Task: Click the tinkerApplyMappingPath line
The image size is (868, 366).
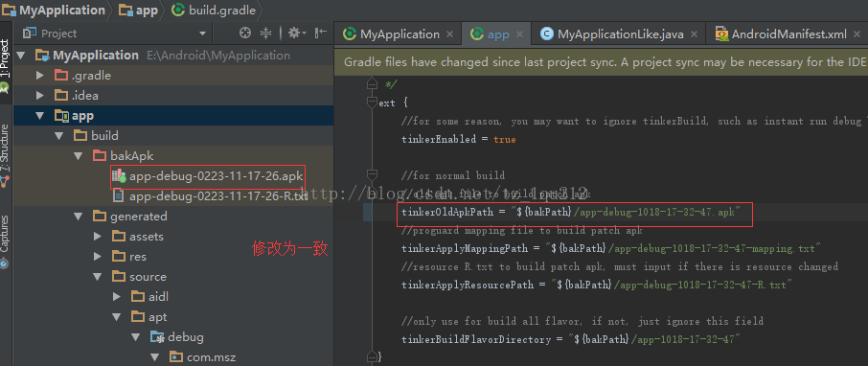Action: pyautogui.click(x=610, y=248)
